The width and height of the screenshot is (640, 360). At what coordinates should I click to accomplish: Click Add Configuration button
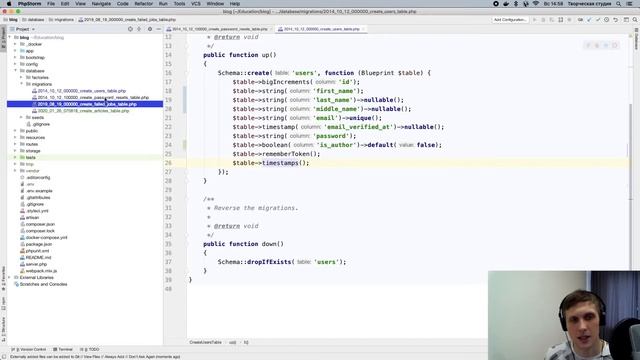coord(510,20)
